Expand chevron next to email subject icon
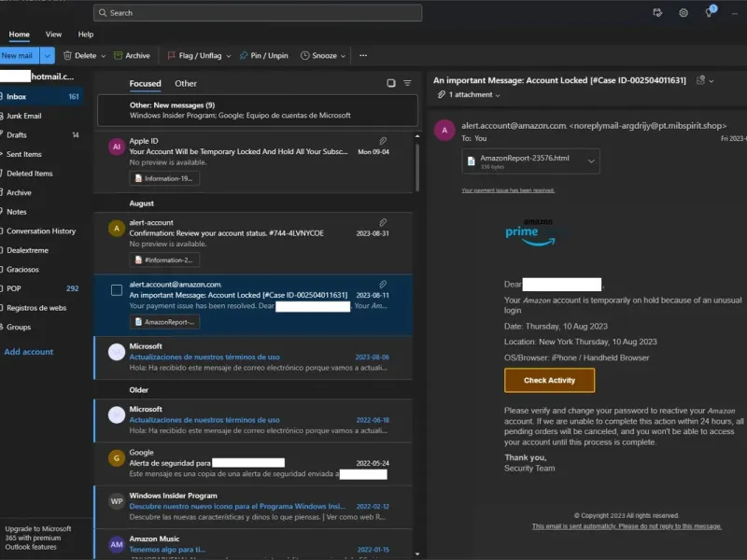 pyautogui.click(x=712, y=81)
